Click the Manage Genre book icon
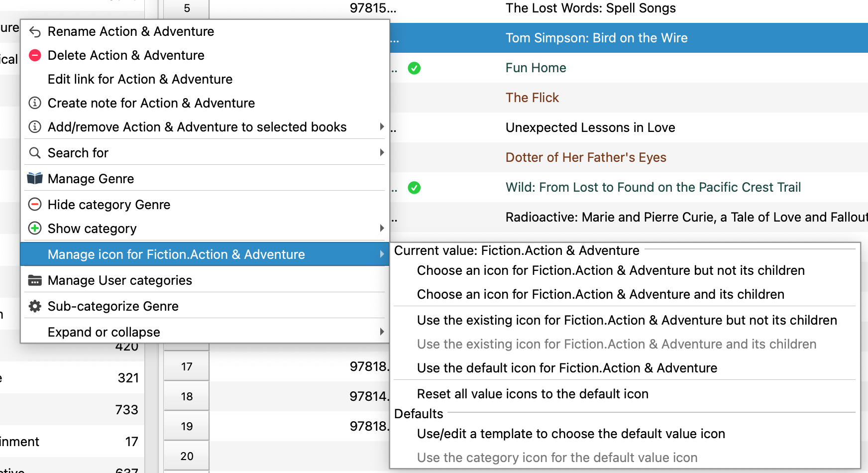 point(35,179)
